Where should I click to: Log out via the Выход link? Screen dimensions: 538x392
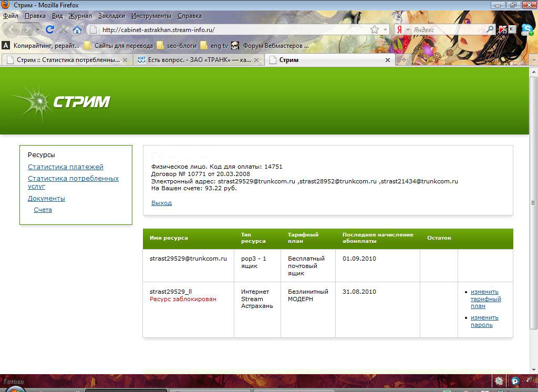click(x=161, y=203)
